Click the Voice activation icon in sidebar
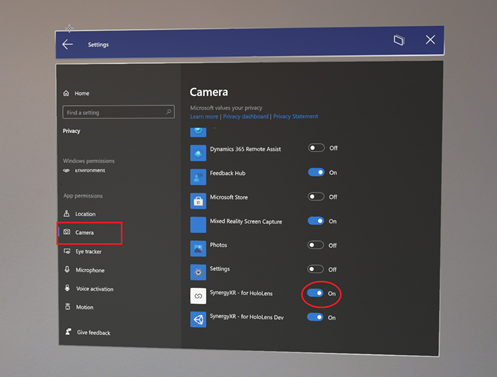The width and height of the screenshot is (497, 377). click(67, 288)
